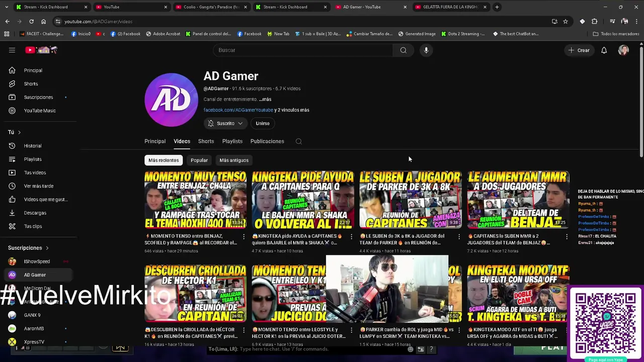This screenshot has width=644, height=362.
Task: Expand the Suscripciones section header
Action: (28, 248)
